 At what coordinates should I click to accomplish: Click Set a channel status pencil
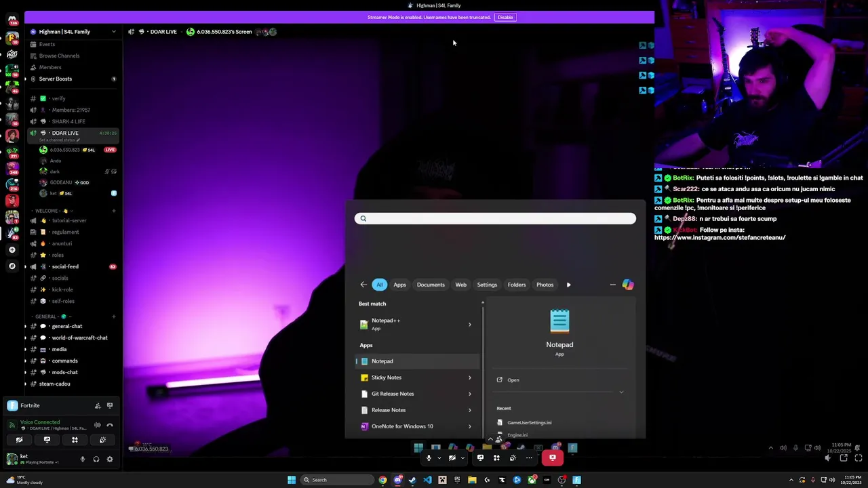coord(78,140)
